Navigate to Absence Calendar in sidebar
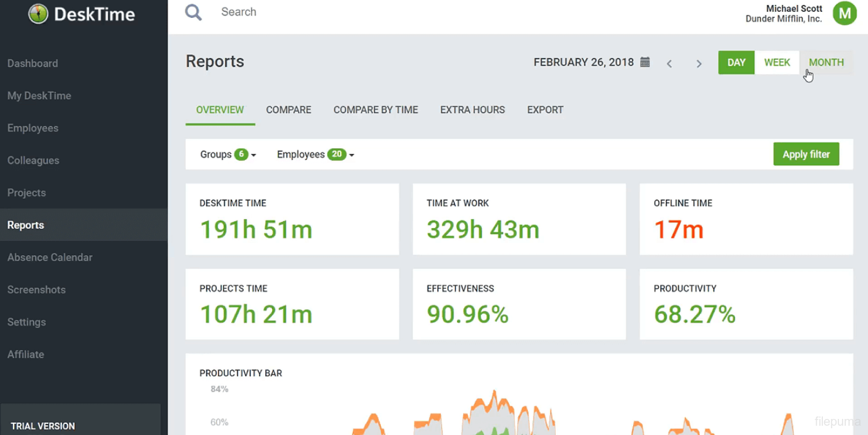 pos(50,258)
